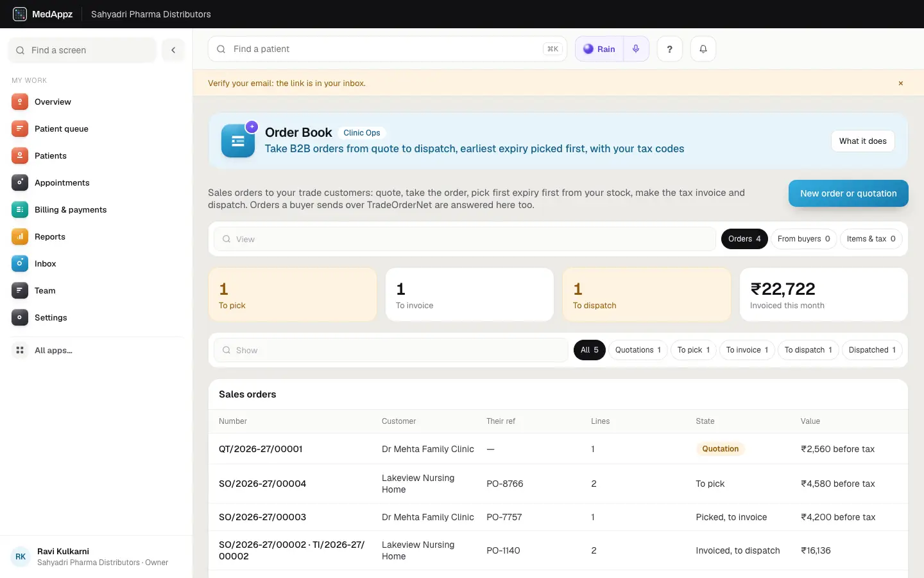Select the Patients sidebar icon
Image resolution: width=924 pixels, height=578 pixels.
[20, 155]
